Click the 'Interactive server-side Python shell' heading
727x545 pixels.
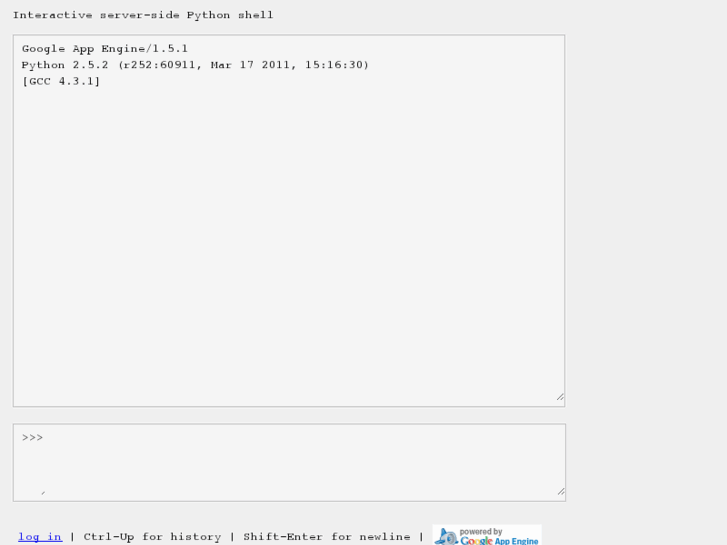143,15
